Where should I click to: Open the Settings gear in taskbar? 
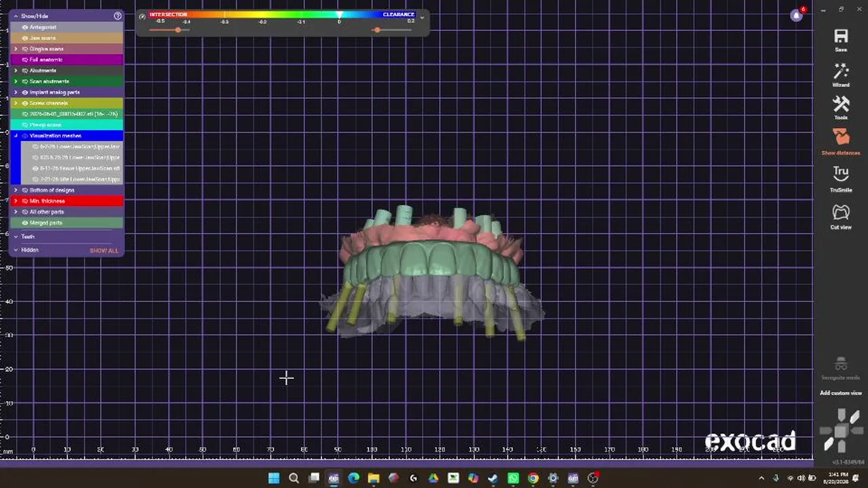pos(553,479)
